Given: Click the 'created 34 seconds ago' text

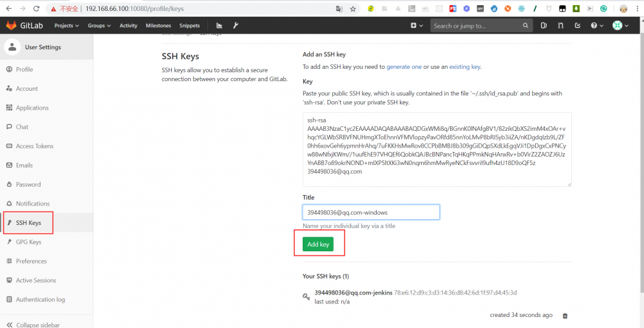Looking at the screenshot, I should 521,315.
